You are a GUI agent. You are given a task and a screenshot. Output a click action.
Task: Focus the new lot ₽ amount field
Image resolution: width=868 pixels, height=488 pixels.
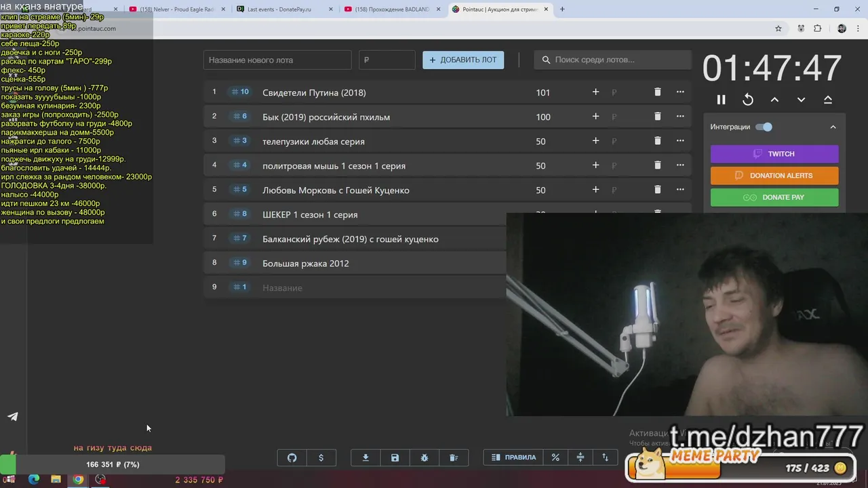click(x=387, y=60)
